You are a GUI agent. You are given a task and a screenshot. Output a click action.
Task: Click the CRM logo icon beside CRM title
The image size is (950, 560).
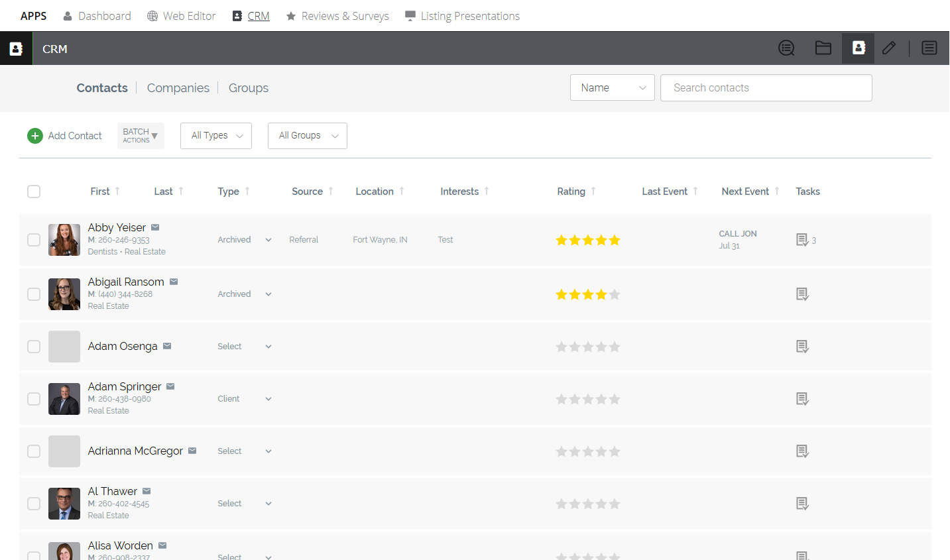point(16,48)
